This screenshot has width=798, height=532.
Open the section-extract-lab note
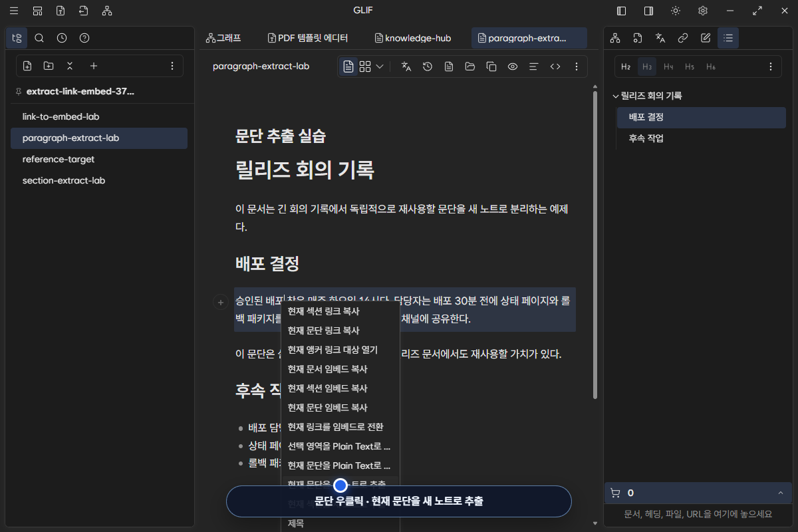[x=99, y=180]
